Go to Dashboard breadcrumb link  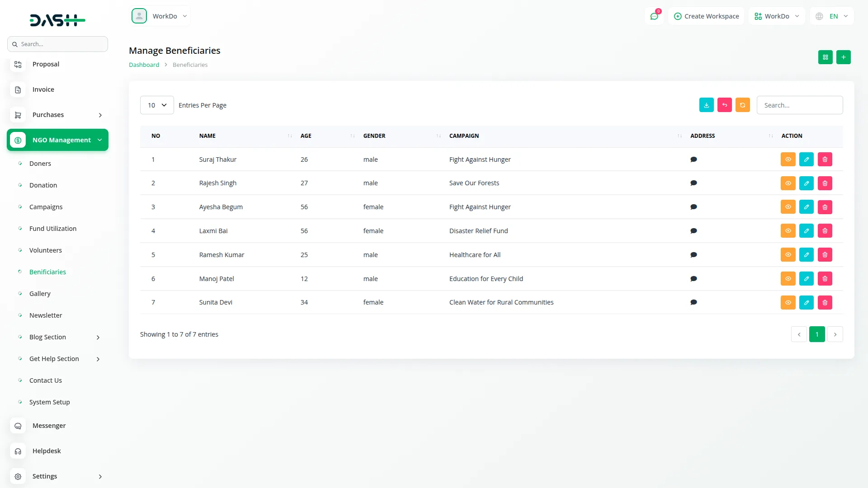(144, 65)
